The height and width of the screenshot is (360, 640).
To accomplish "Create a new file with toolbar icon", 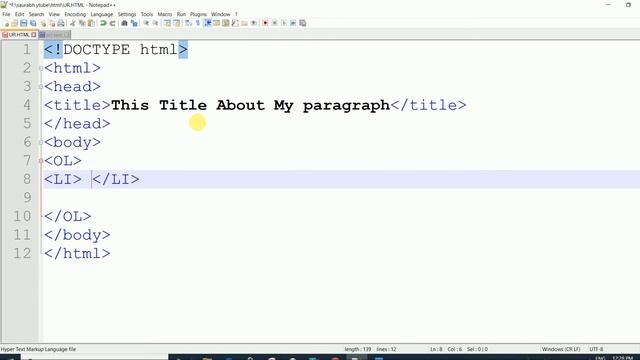I will pos(7,23).
